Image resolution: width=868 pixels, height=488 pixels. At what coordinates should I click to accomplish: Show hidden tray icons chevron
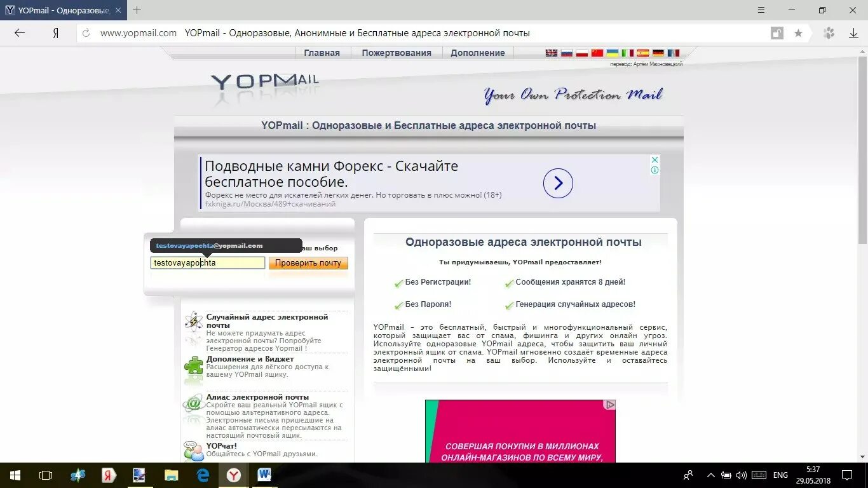[x=710, y=475]
